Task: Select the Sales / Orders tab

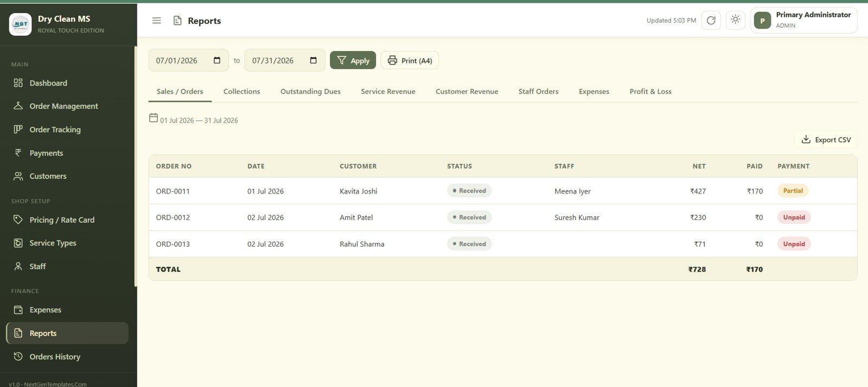Action: 180,92
